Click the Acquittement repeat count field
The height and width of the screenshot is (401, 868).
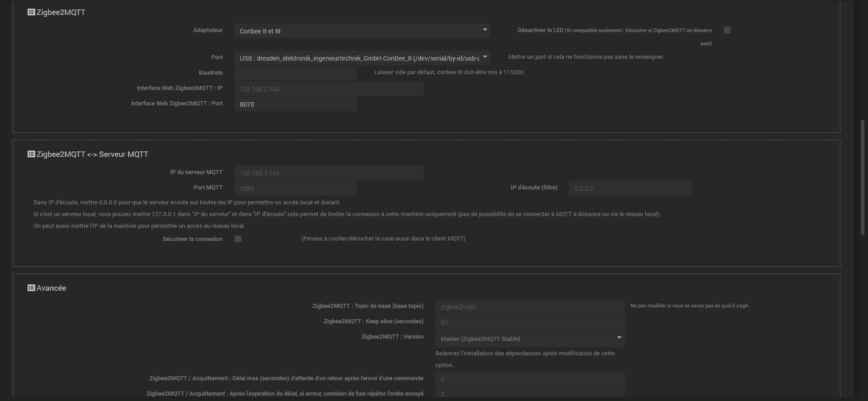coord(530,393)
